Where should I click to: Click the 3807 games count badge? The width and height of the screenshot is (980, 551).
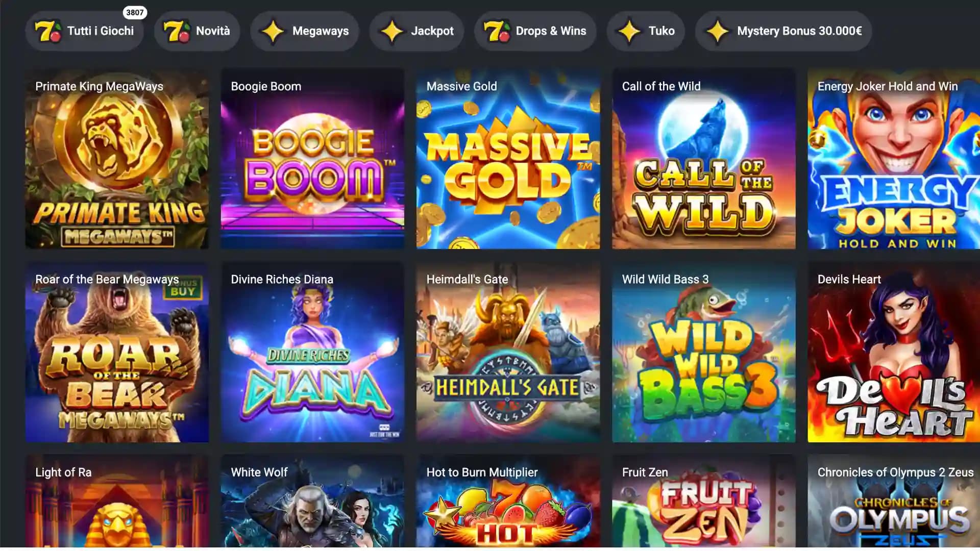135,12
